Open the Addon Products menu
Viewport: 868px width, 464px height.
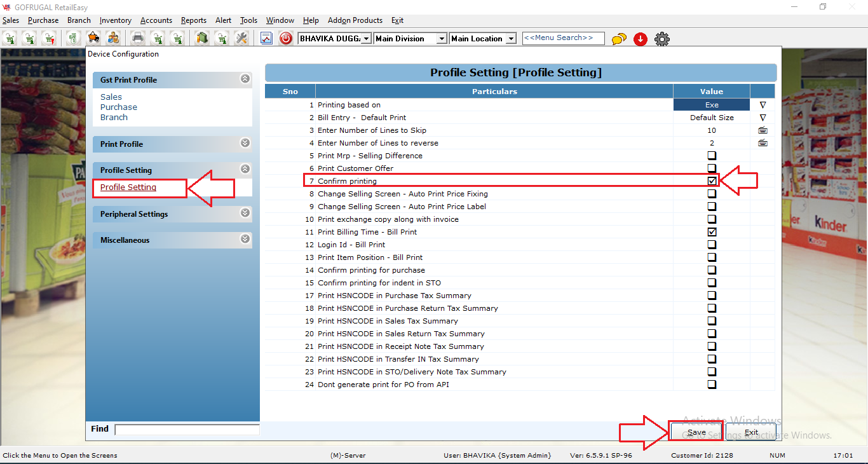click(355, 20)
